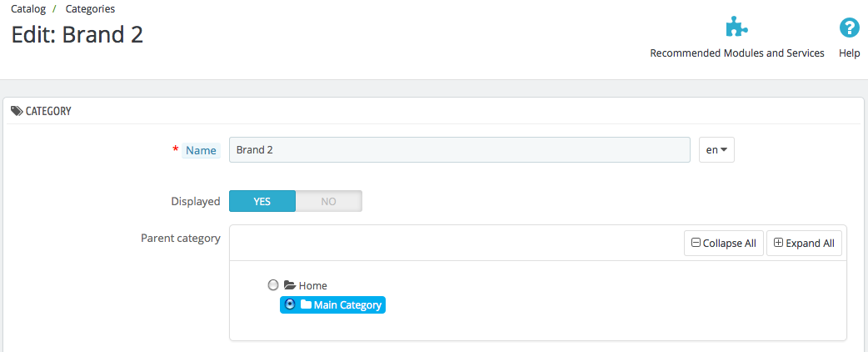Click the Name field label
This screenshot has height=352, width=868.
point(201,150)
